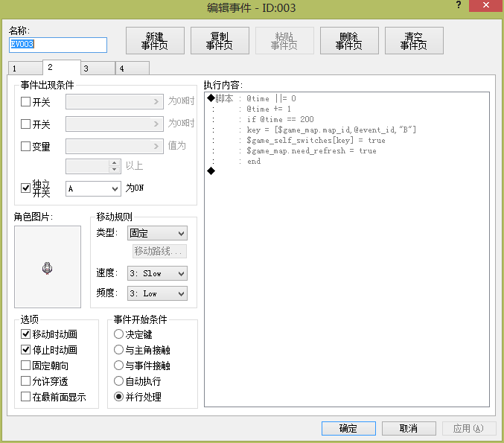Click 确定 to confirm
Image resolution: width=504 pixels, height=443 pixels.
tap(348, 428)
